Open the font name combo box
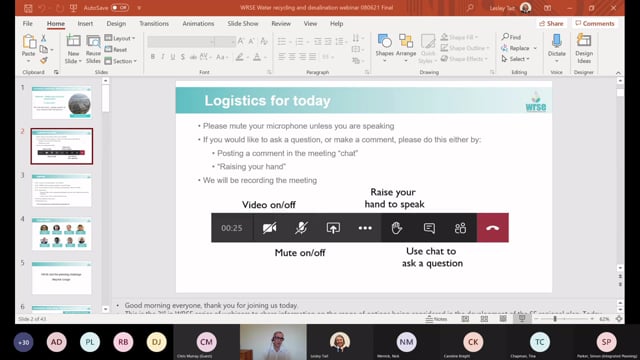 (x=181, y=42)
